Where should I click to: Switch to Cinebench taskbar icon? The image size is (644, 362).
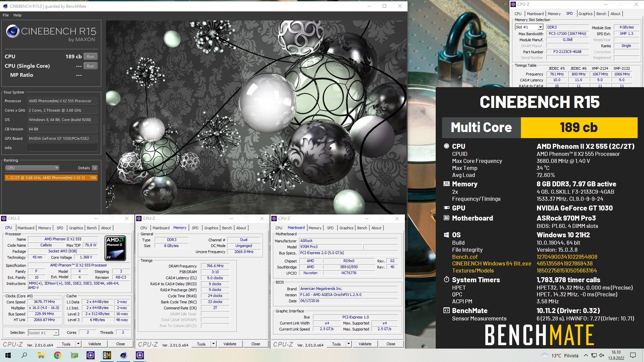tap(123, 355)
